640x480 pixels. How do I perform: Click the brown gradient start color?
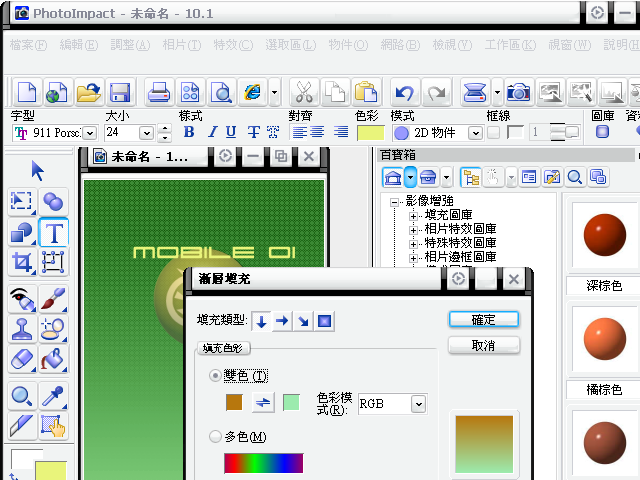click(x=234, y=402)
